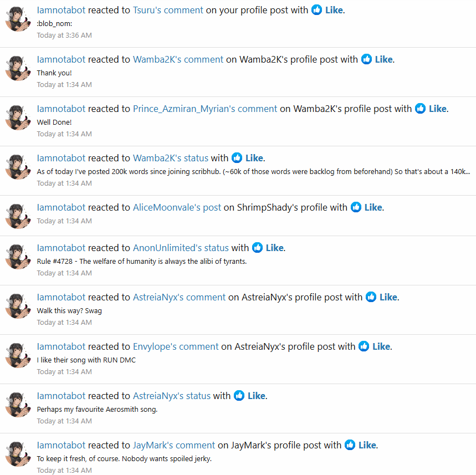Click the Like thumbs-up icon on Tsuru's comment entry
Screen dimensions: 476x475
click(x=316, y=10)
